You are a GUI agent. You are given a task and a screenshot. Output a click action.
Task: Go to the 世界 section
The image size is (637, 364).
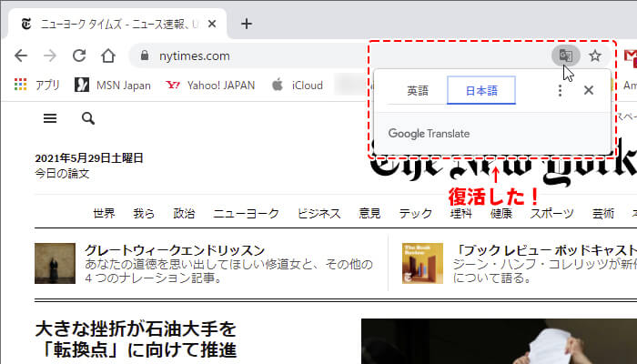(104, 213)
